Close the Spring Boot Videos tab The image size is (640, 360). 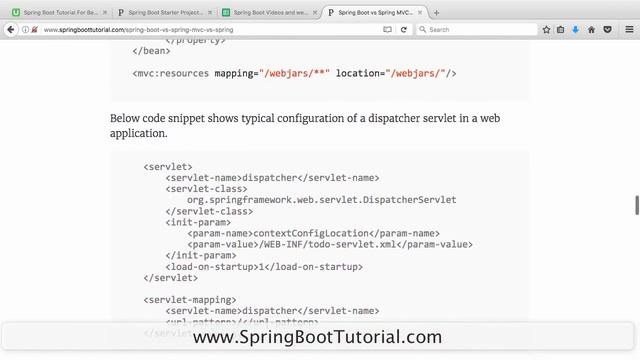pyautogui.click(x=315, y=13)
